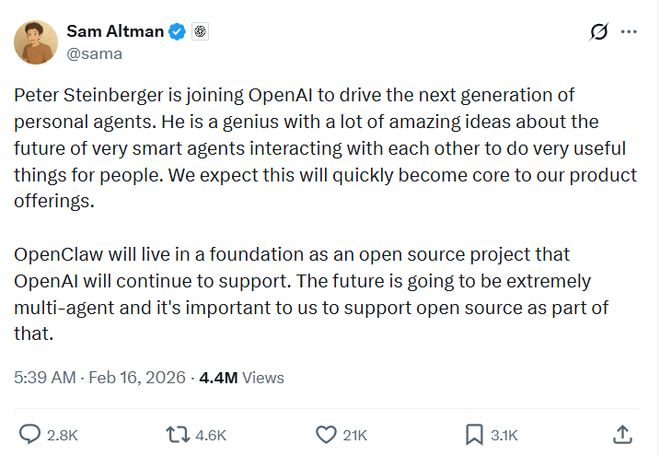Click the 2.8K replies count
660x456 pixels.
(x=62, y=435)
